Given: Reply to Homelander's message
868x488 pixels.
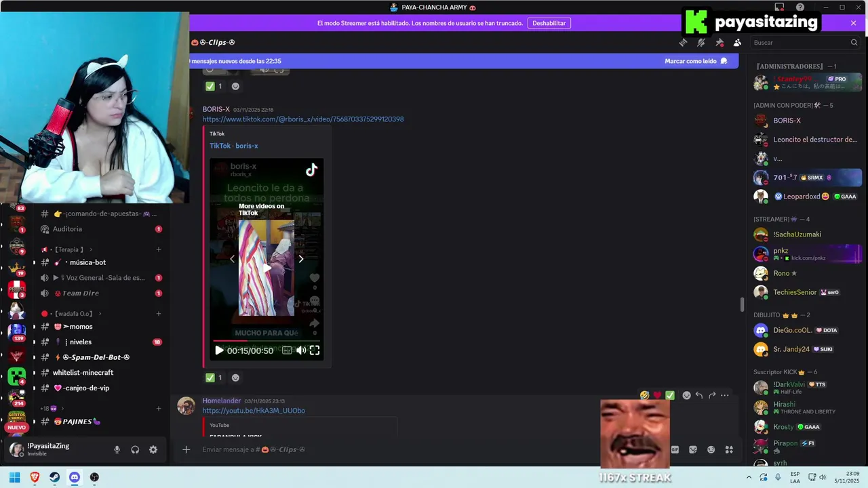Looking at the screenshot, I should click(x=699, y=395).
